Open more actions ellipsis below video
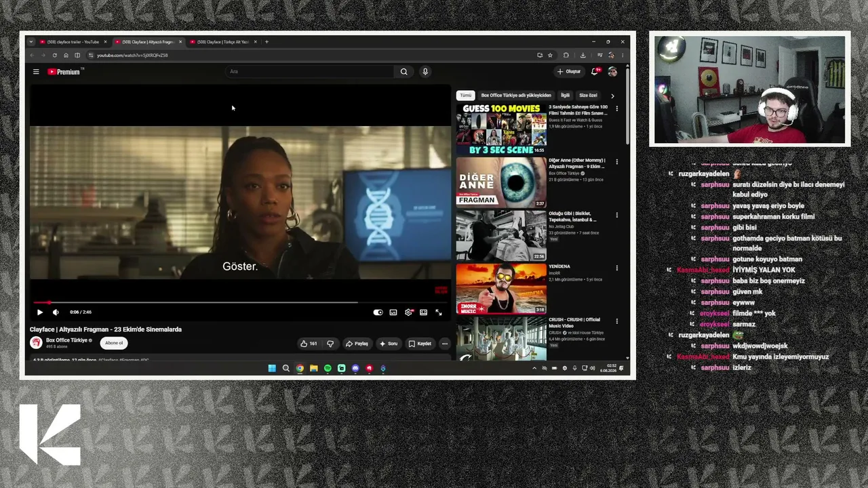The height and width of the screenshot is (488, 868). (x=445, y=344)
